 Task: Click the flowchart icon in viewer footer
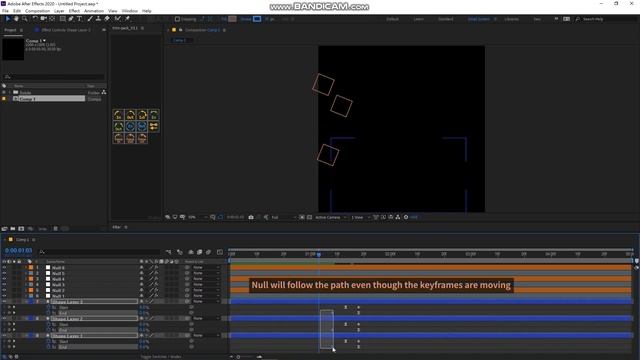398,217
